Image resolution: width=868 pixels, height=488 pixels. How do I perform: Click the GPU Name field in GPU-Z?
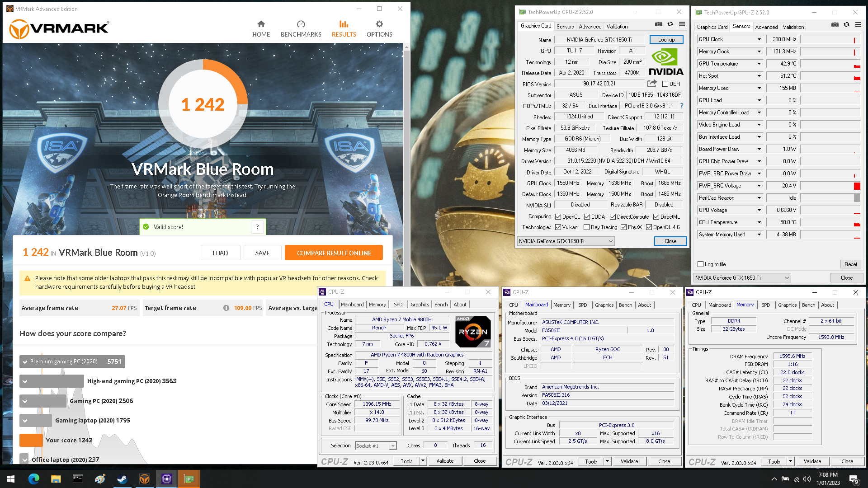click(599, 40)
